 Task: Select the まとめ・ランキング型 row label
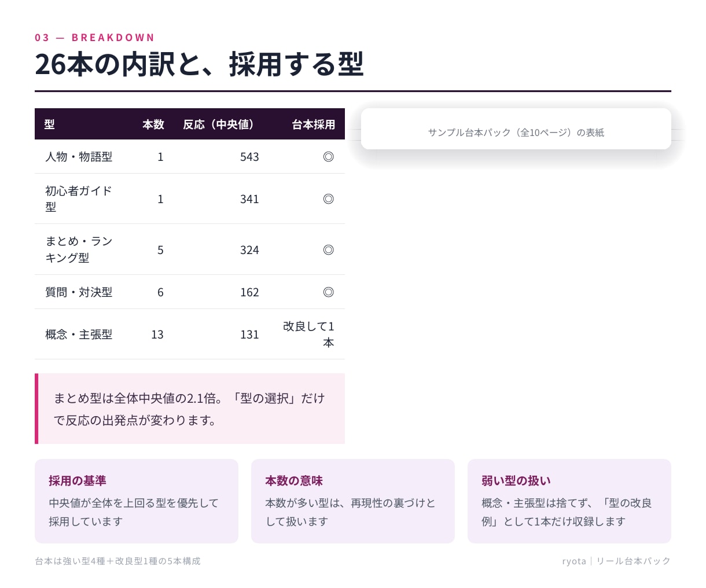79,249
